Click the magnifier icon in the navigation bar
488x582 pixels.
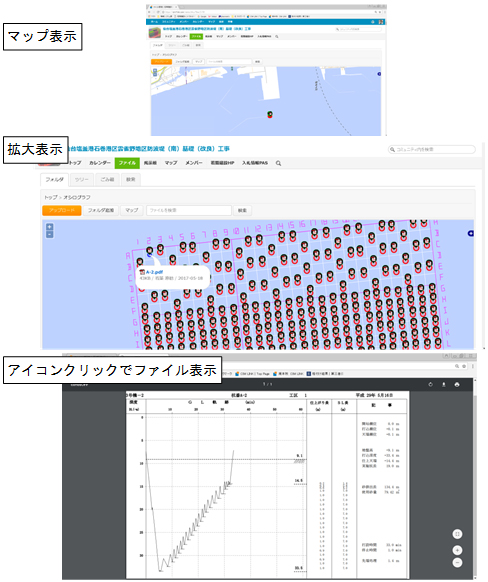coord(278,163)
